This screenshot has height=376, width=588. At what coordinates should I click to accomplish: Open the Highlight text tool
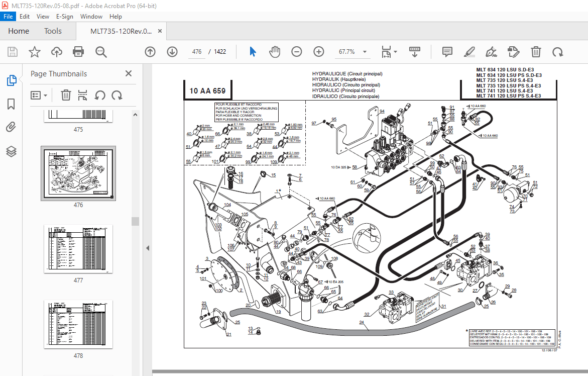469,51
